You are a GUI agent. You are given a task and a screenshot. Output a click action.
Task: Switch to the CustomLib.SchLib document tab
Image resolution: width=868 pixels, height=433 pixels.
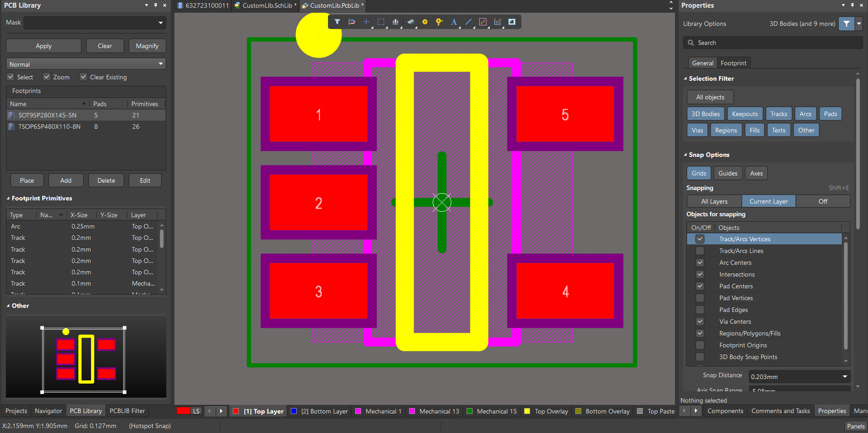tap(266, 5)
